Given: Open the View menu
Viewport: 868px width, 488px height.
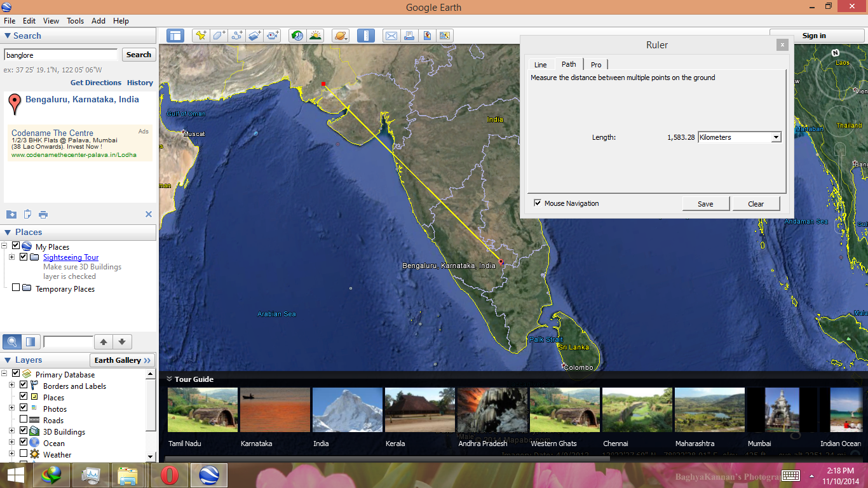Looking at the screenshot, I should [x=51, y=21].
